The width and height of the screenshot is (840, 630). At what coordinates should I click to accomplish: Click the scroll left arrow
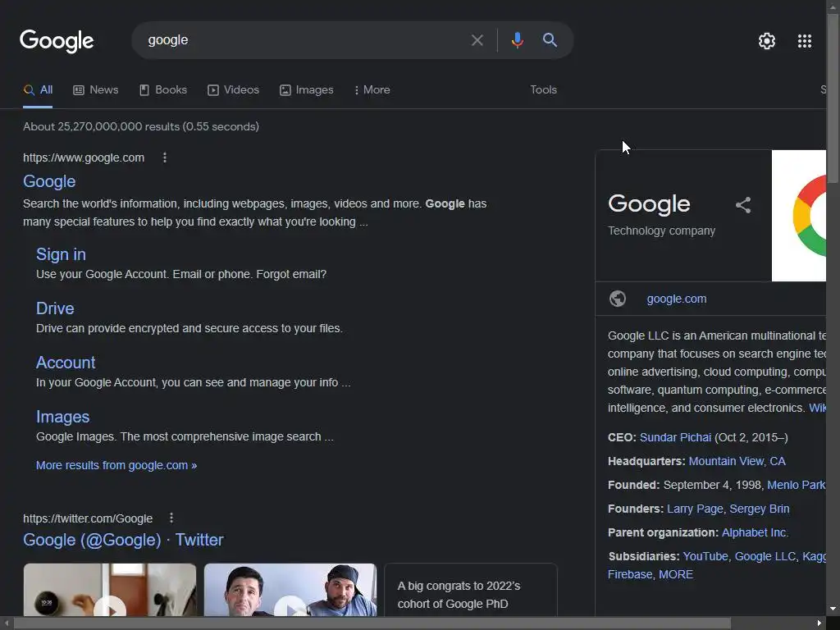(6, 623)
